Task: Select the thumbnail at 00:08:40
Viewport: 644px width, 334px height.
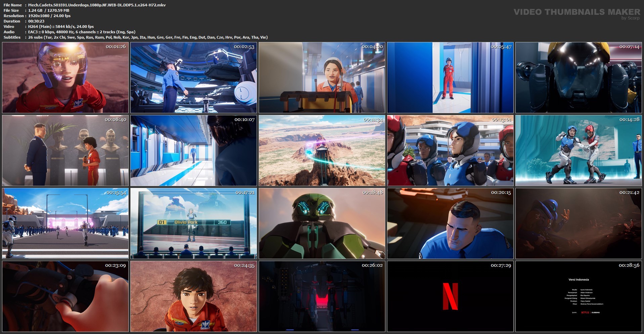Action: (x=66, y=151)
